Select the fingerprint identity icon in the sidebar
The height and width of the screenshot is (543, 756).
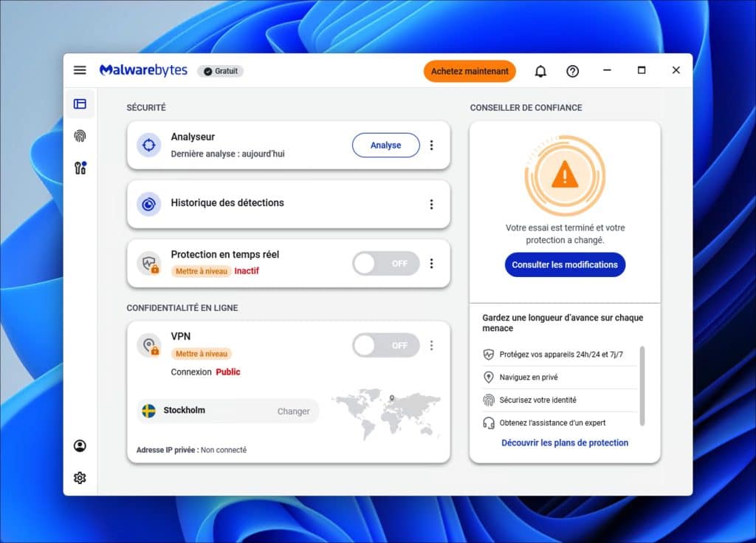[x=80, y=136]
